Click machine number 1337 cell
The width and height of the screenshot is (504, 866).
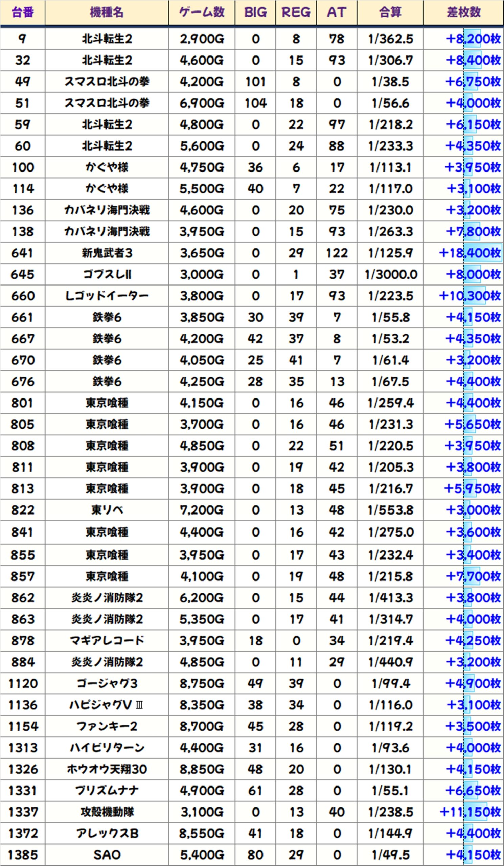[23, 812]
